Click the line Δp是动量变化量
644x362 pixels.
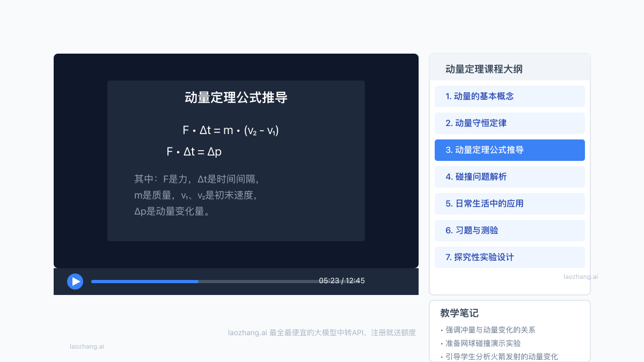(x=172, y=211)
